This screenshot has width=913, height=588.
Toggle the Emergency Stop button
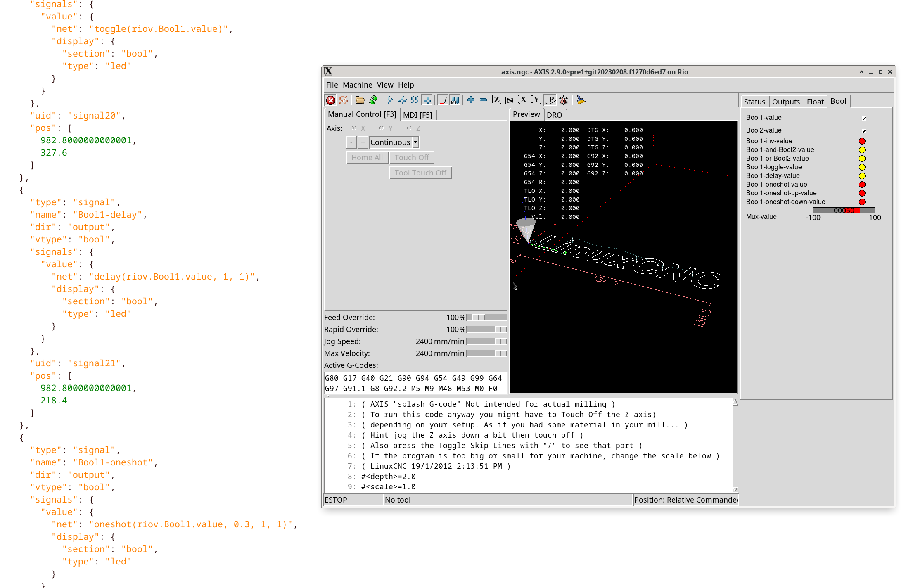pos(331,100)
